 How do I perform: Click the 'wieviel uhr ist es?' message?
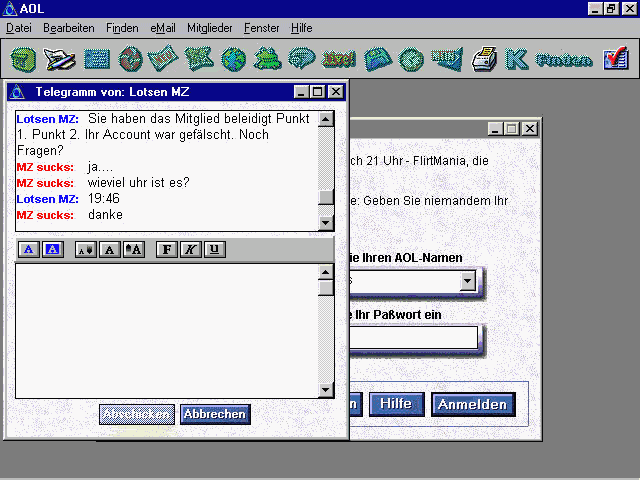pos(139,182)
